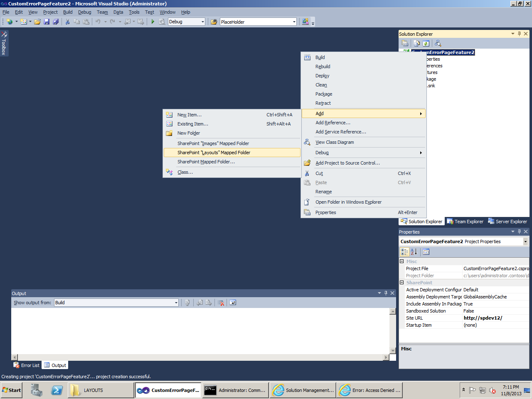Click the Paste clipboard icon in main toolbar

pyautogui.click(x=86, y=22)
